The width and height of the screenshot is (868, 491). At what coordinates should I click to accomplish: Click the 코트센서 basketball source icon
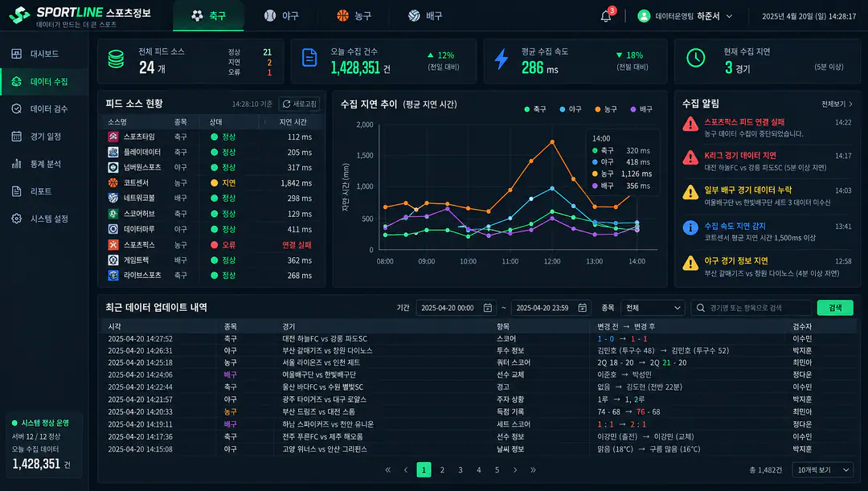tap(113, 182)
